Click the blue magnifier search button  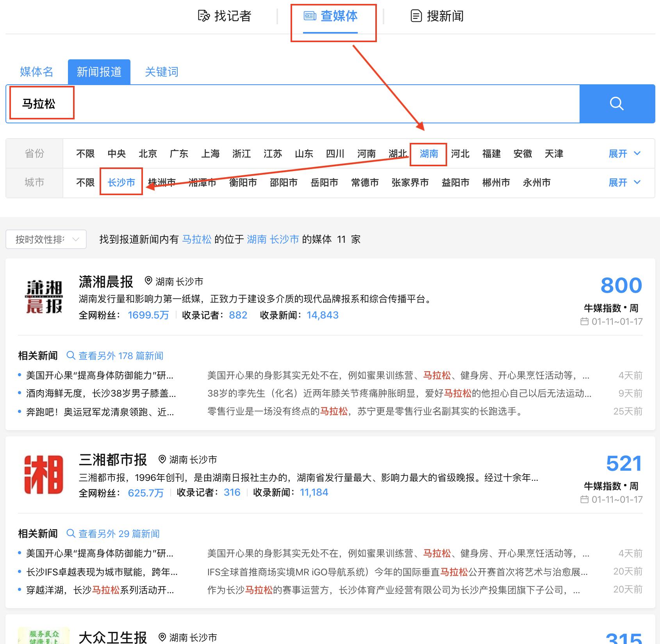coord(617,103)
